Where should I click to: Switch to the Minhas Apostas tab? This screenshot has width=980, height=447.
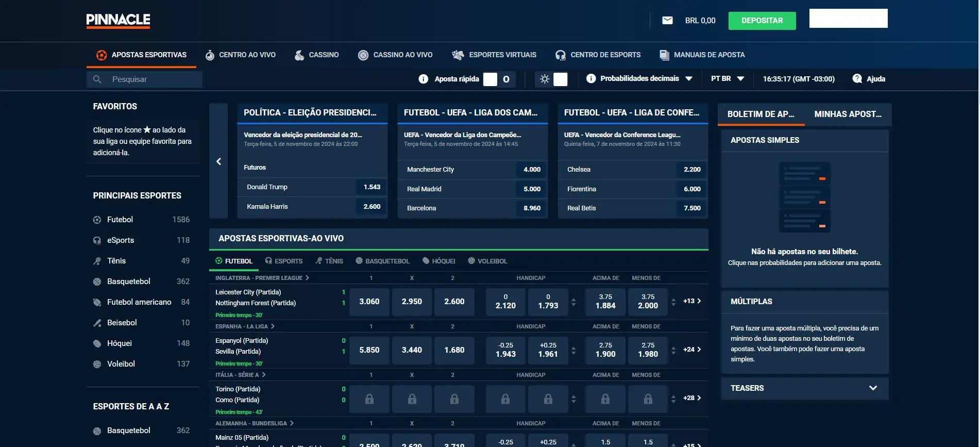click(848, 114)
